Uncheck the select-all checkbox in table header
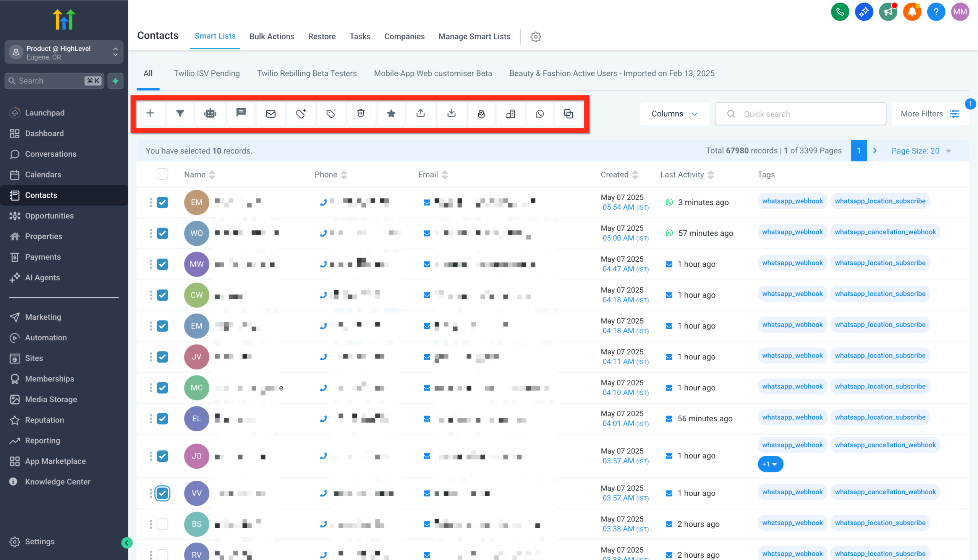 tap(162, 174)
